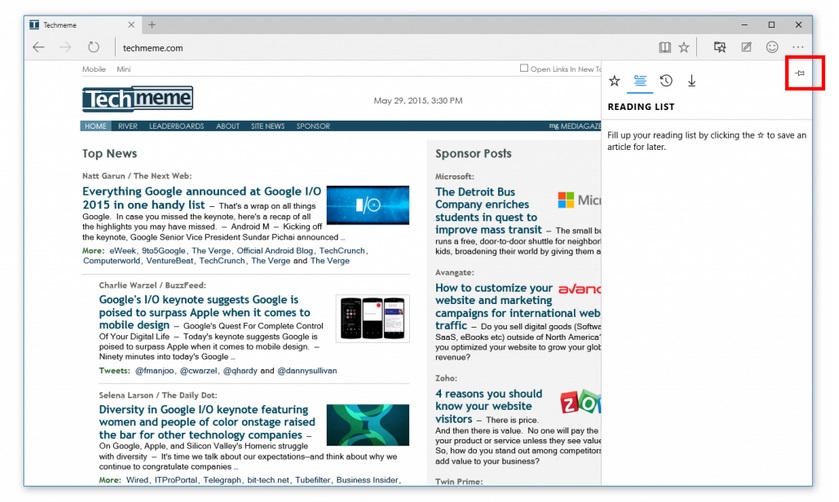
Task: Open @fmanjoo tweet link
Action: tap(154, 370)
